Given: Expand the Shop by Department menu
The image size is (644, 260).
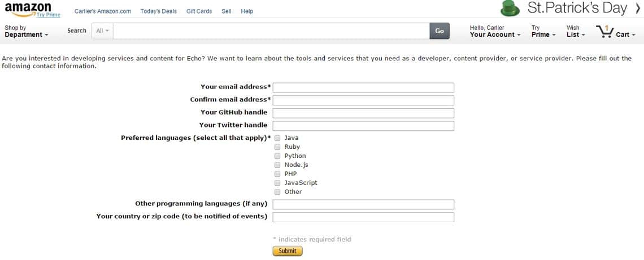Looking at the screenshot, I should click(27, 31).
